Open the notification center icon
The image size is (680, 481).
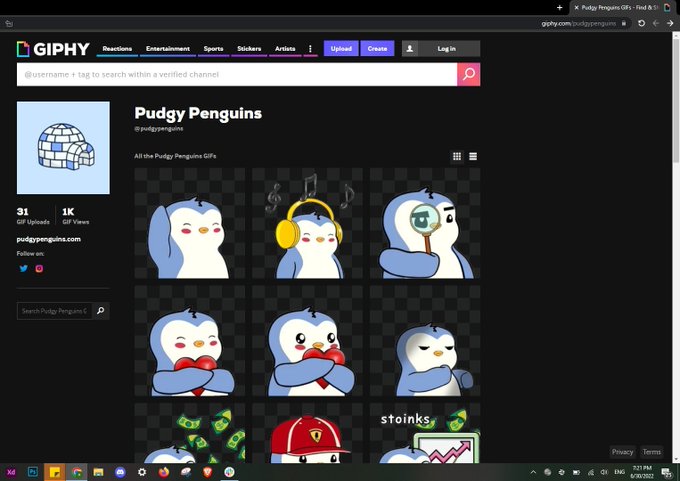coord(666,472)
